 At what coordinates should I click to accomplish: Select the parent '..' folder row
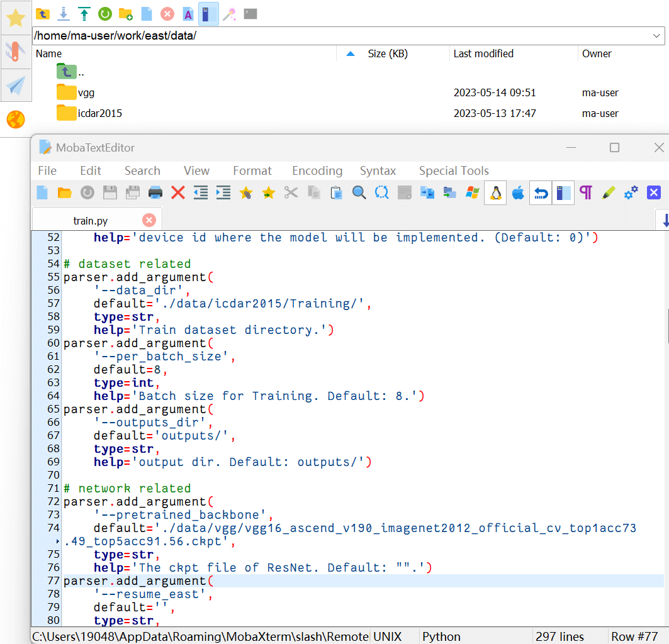[x=70, y=72]
